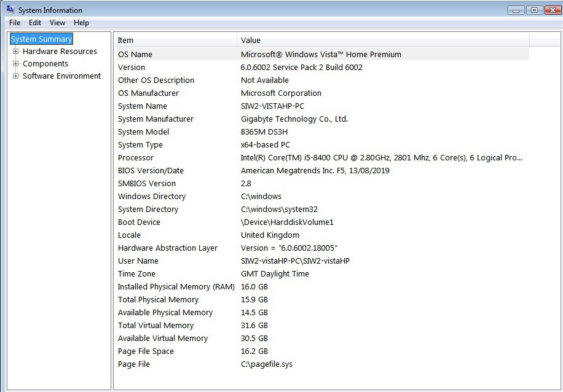Click the Item column header

(x=176, y=40)
